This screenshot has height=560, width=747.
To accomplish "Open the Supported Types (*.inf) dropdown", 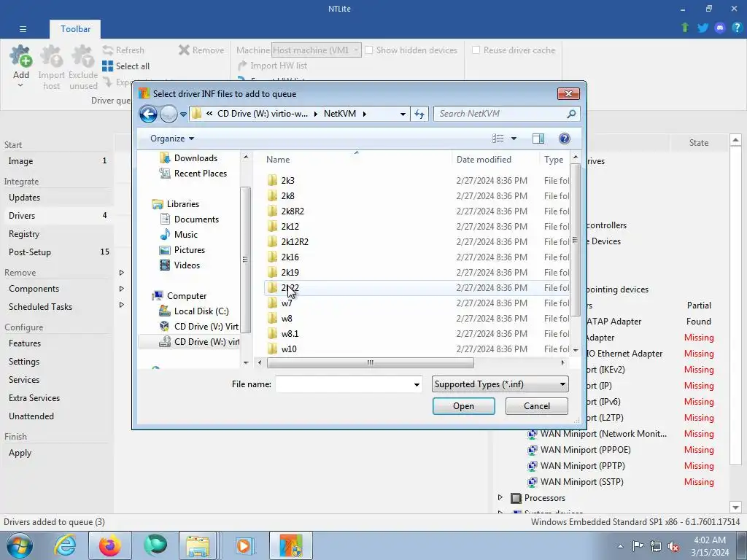I will point(500,384).
